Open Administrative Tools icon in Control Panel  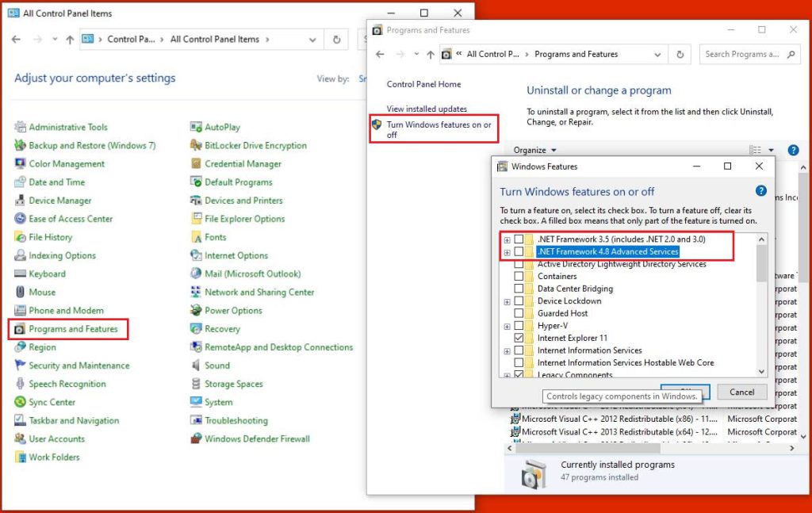[x=20, y=127]
